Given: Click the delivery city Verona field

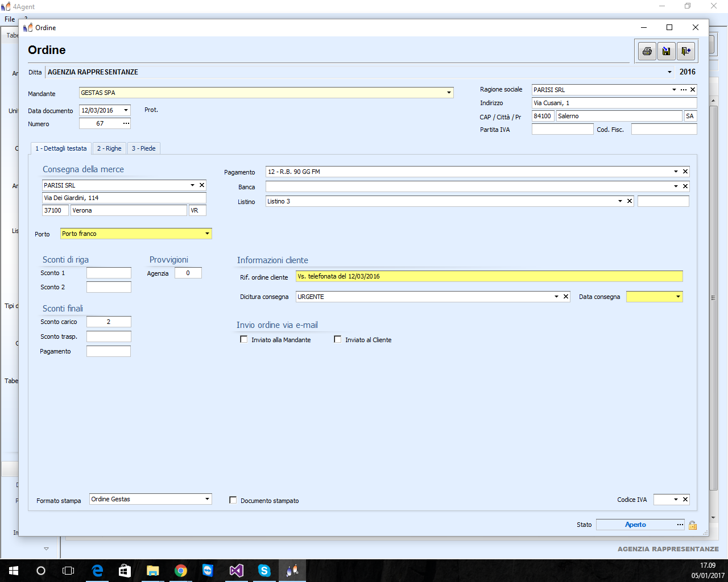Looking at the screenshot, I should (x=129, y=210).
